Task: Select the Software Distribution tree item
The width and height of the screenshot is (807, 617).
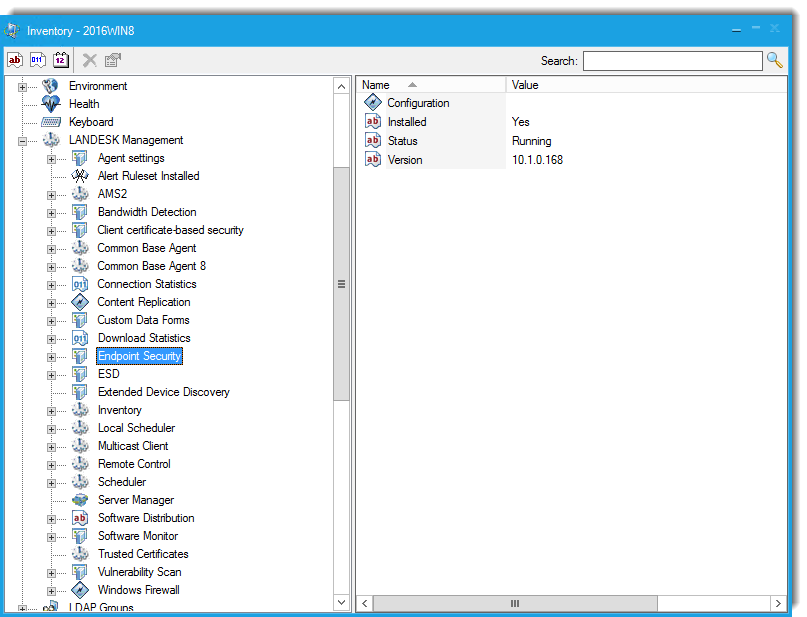Action: [x=145, y=518]
